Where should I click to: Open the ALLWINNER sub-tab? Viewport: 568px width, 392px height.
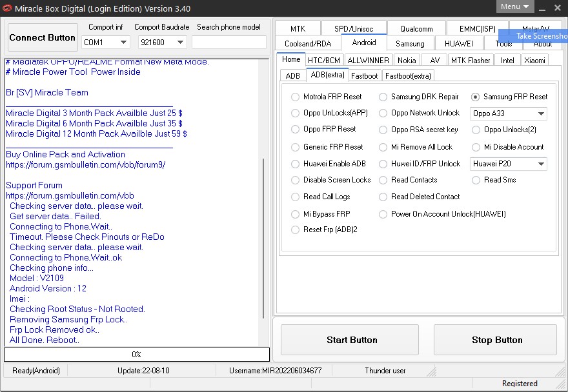[368, 60]
